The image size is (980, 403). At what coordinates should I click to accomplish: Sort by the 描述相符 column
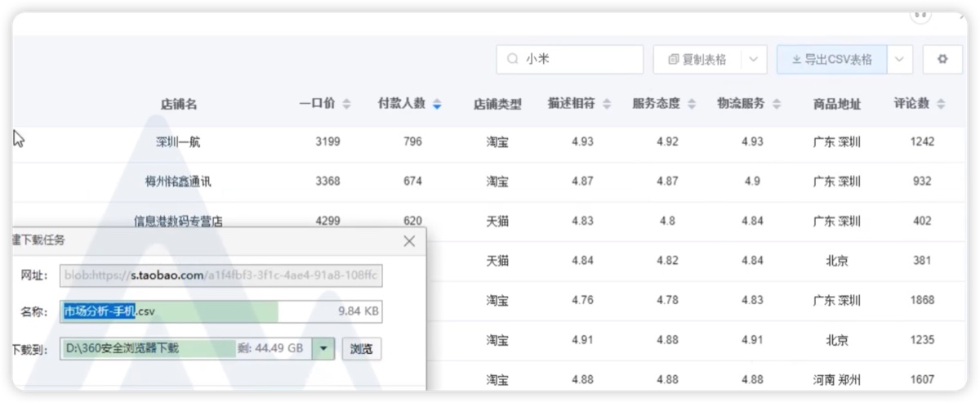point(605,104)
